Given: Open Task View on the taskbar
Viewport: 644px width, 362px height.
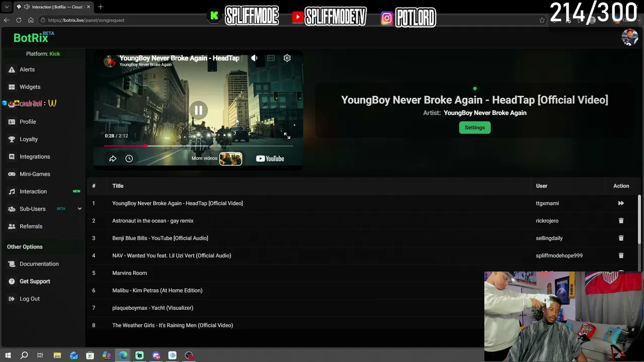Looking at the screenshot, I should click(x=40, y=355).
